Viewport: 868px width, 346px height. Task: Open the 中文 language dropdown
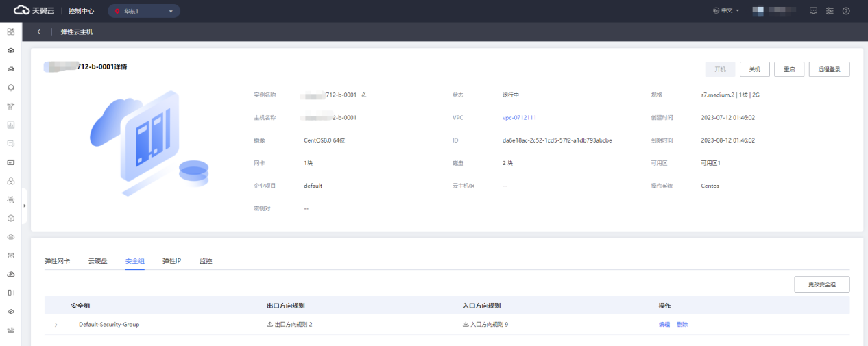pyautogui.click(x=726, y=11)
